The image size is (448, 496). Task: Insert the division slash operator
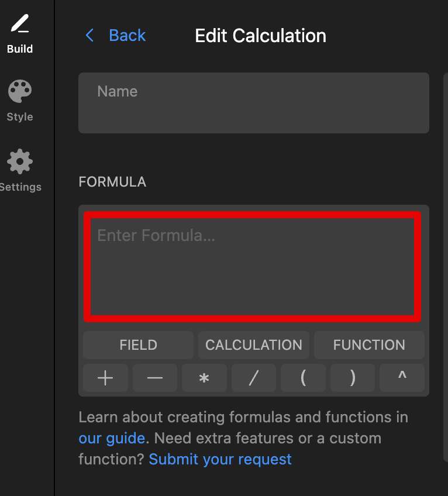pos(253,378)
